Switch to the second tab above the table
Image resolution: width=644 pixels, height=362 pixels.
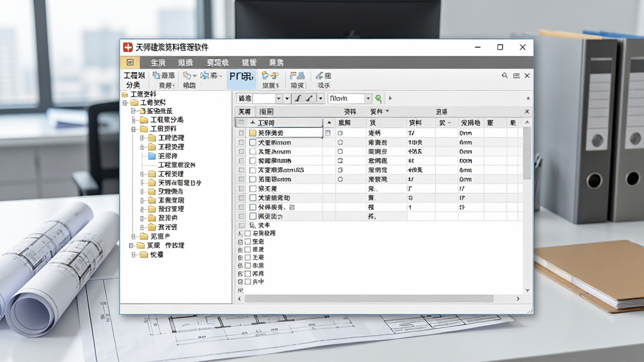click(x=266, y=112)
